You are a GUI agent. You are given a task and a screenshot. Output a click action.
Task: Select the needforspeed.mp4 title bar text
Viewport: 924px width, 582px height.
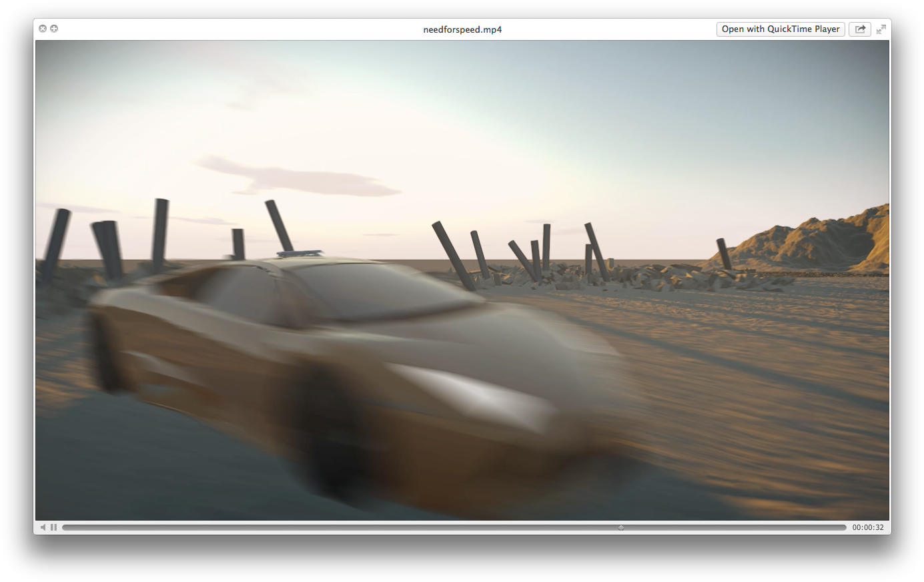pyautogui.click(x=462, y=29)
